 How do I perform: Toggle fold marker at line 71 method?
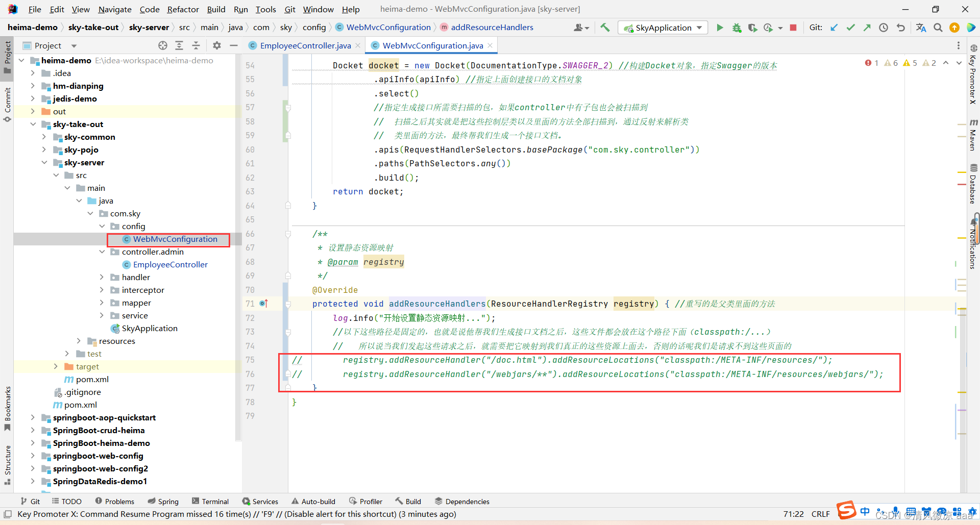point(288,304)
